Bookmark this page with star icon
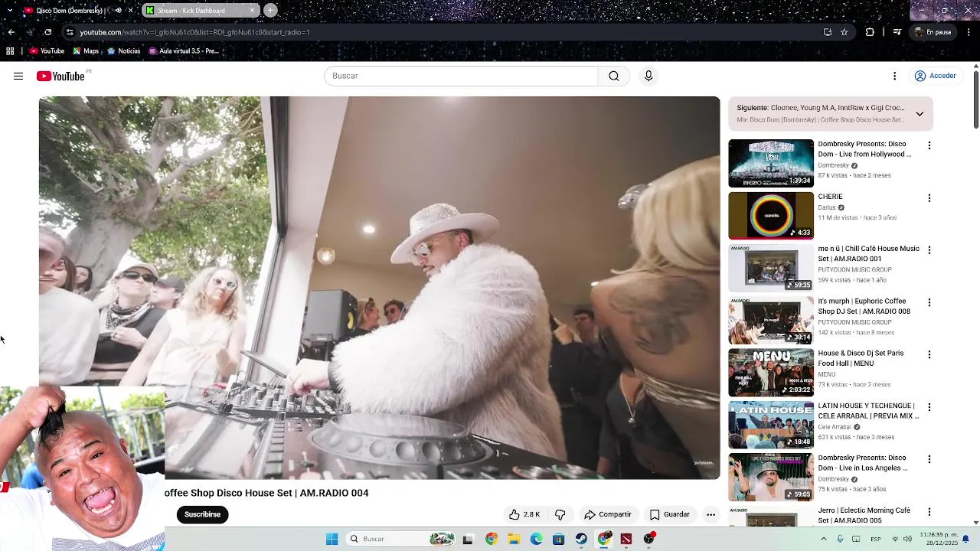Image resolution: width=980 pixels, height=551 pixels. point(844,32)
